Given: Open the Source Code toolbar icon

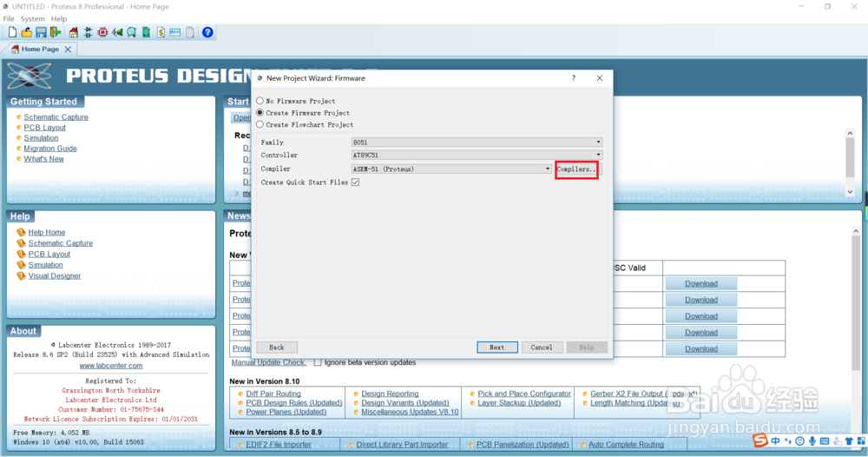Looking at the screenshot, I should click(x=175, y=33).
